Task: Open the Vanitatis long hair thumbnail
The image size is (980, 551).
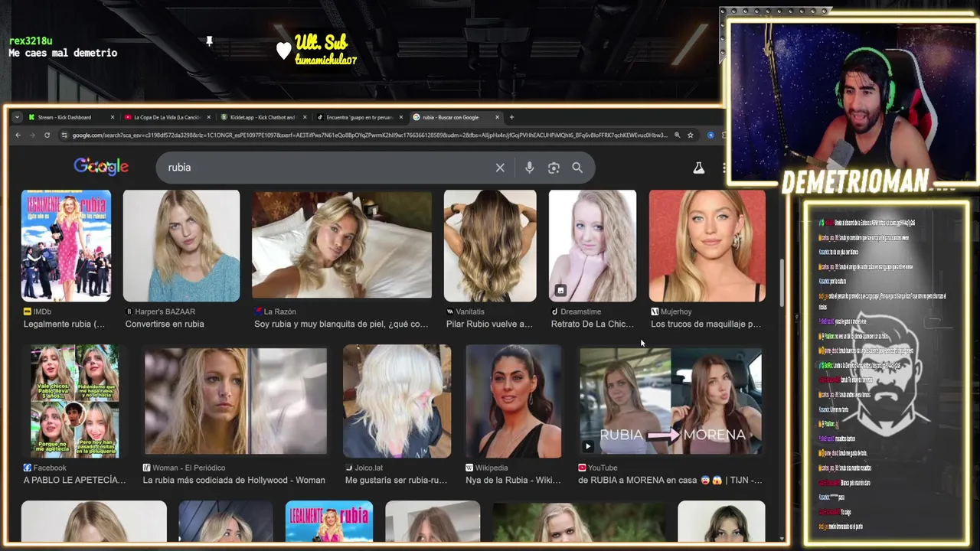Action: [490, 246]
